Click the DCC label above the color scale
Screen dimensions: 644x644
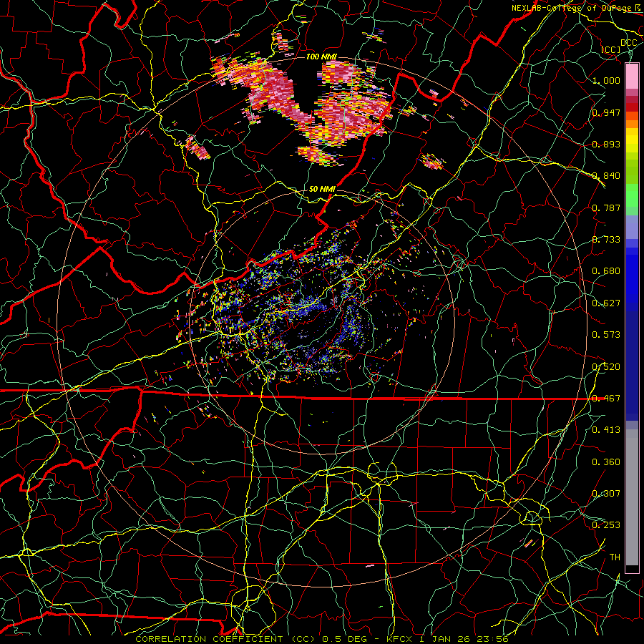pyautogui.click(x=628, y=43)
